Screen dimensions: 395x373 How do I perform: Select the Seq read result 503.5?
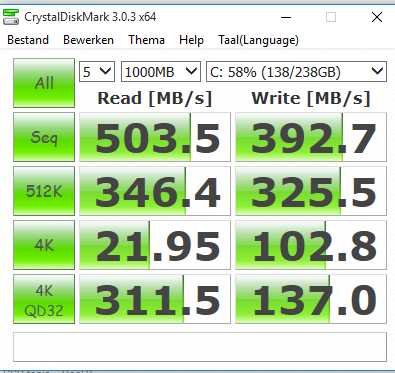[155, 137]
